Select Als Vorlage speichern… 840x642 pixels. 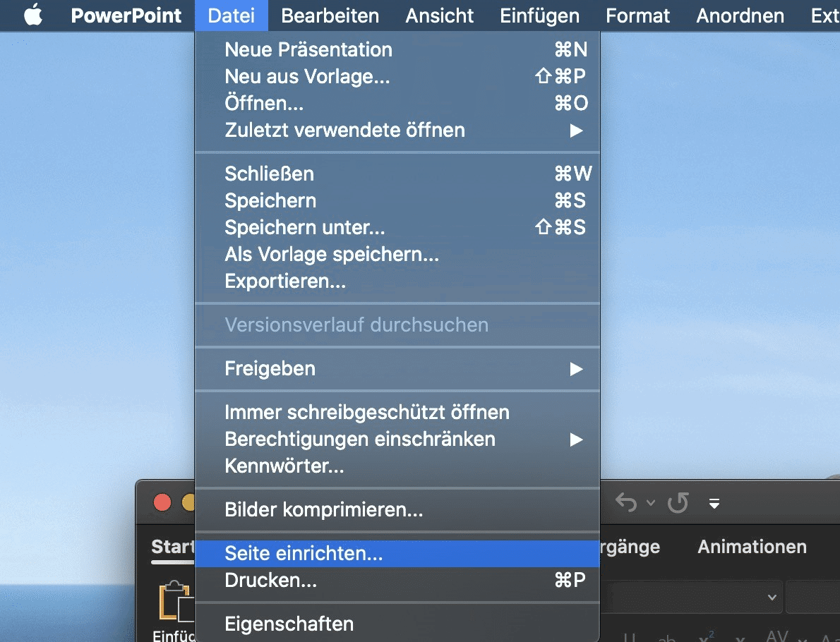coord(397,254)
